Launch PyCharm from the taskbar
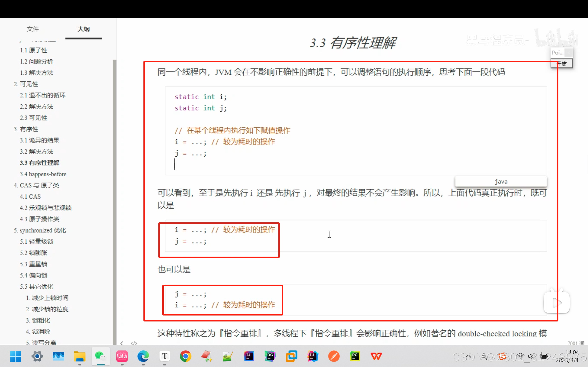The image size is (588, 367). [x=355, y=356]
